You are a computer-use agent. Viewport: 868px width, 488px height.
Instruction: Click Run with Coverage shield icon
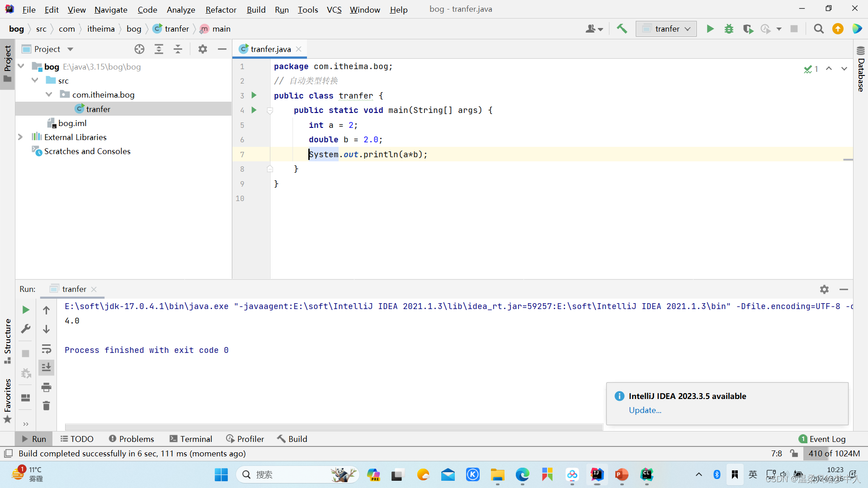748,29
